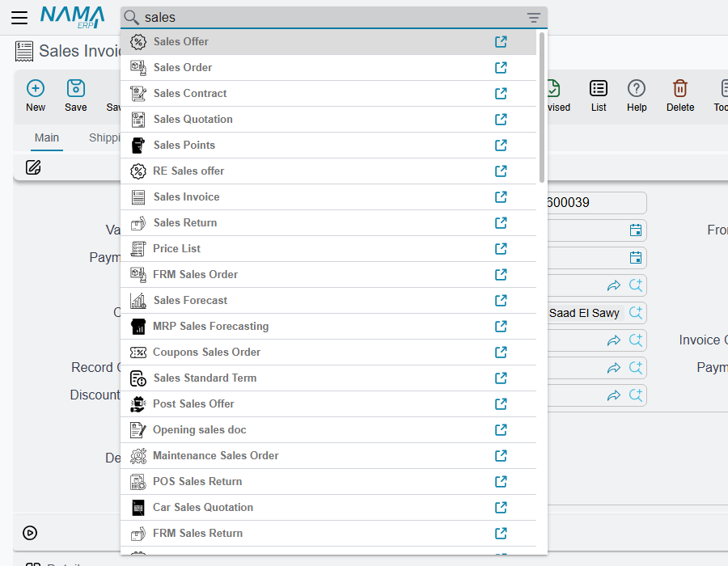Open Sales Invoice result in new tab
The height and width of the screenshot is (566, 728).
point(501,197)
